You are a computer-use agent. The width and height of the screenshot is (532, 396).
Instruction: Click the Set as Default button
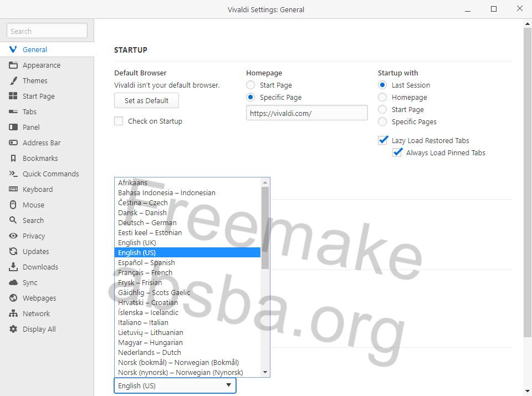(x=146, y=100)
